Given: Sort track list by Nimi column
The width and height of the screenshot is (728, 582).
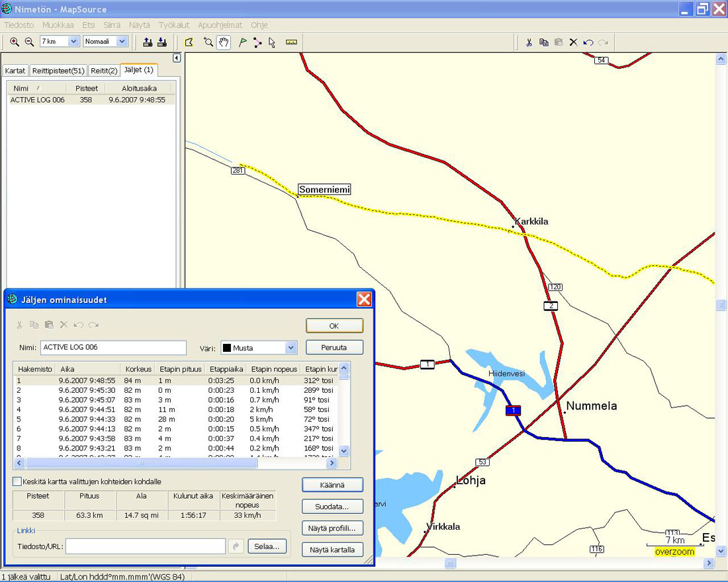Looking at the screenshot, I should 21,88.
